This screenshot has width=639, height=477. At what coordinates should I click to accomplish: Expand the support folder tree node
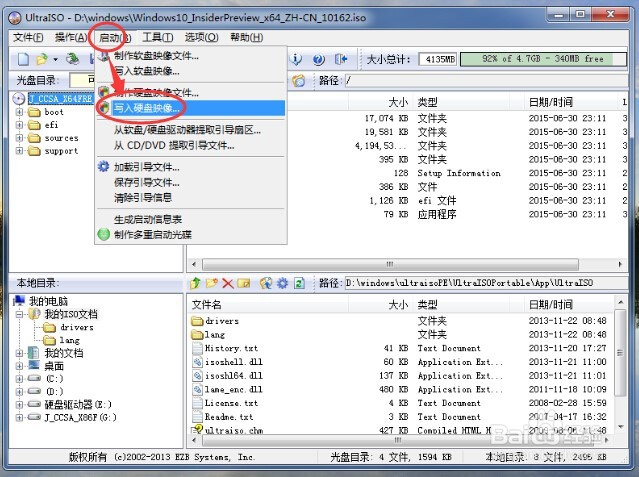click(19, 151)
